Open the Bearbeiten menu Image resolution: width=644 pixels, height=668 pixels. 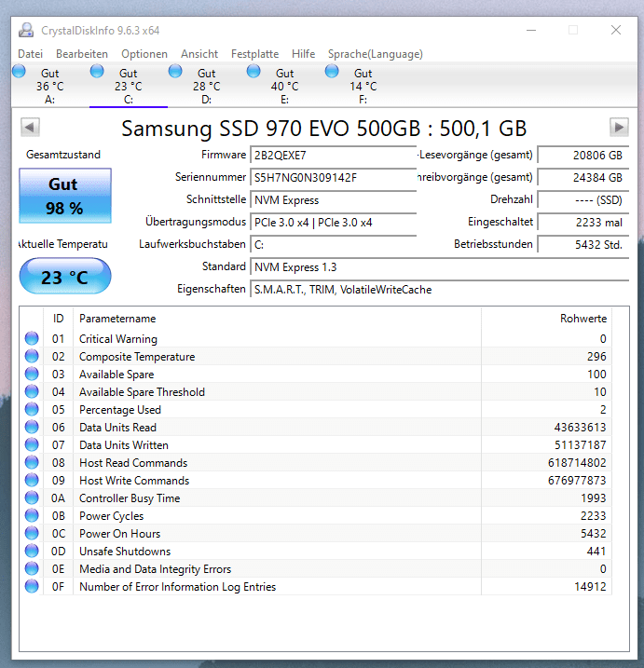(x=82, y=54)
